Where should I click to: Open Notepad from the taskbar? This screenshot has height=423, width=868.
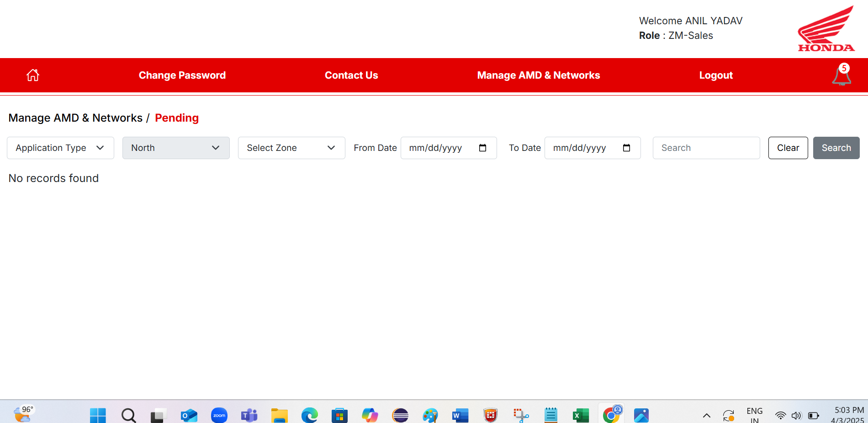(x=551, y=415)
